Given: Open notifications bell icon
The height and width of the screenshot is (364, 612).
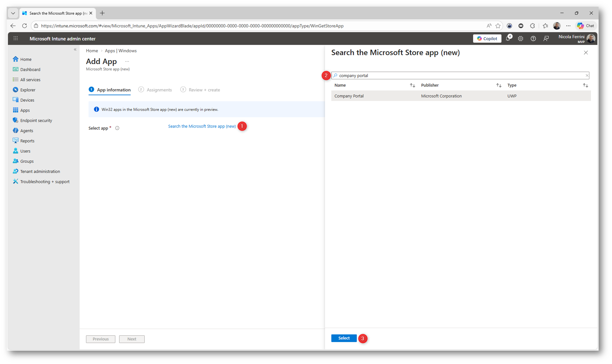Looking at the screenshot, I should (508, 38).
